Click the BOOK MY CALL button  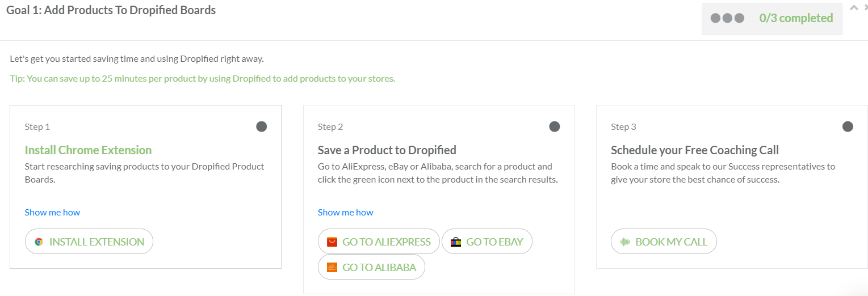(x=664, y=242)
